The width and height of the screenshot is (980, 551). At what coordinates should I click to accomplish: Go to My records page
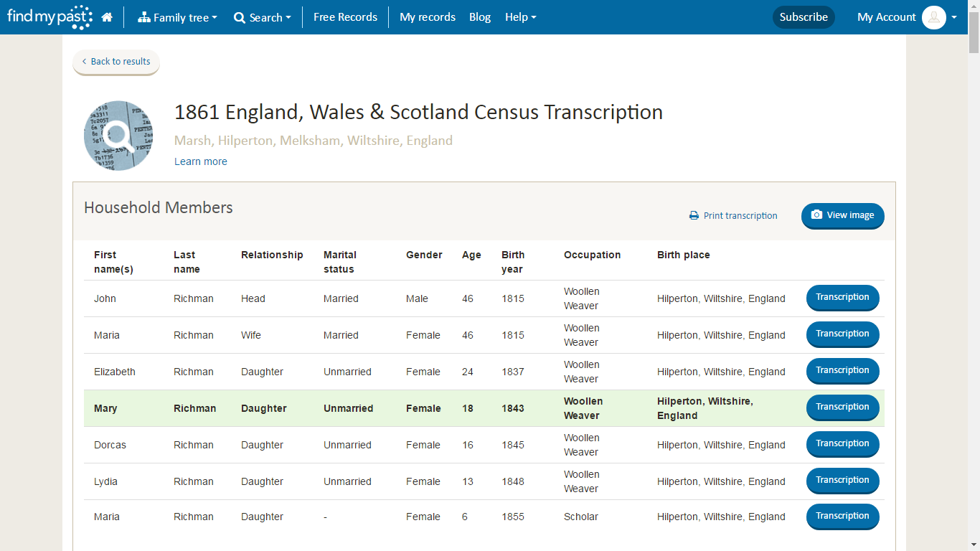(x=428, y=17)
